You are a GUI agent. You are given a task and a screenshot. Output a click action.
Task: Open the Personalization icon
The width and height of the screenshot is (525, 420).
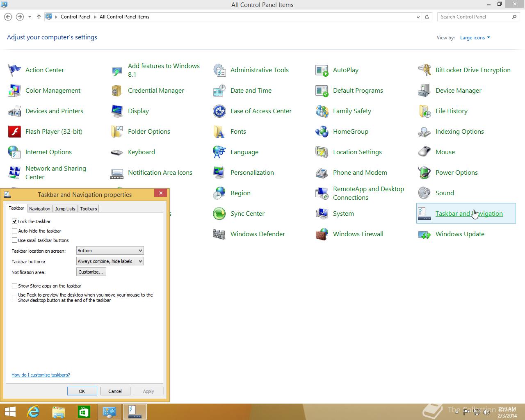(x=219, y=173)
